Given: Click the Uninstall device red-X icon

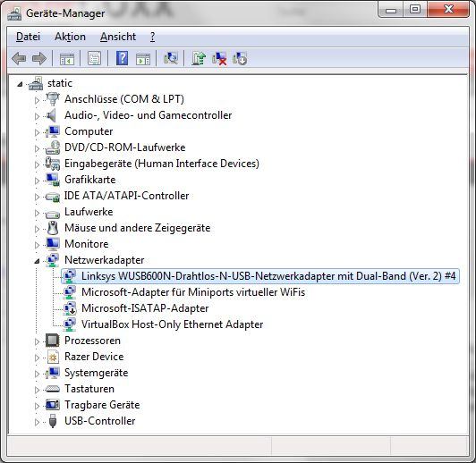Looking at the screenshot, I should point(219,58).
